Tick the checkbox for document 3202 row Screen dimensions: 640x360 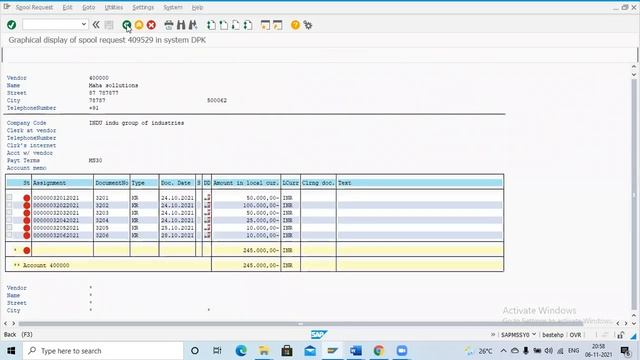pyautogui.click(x=9, y=205)
